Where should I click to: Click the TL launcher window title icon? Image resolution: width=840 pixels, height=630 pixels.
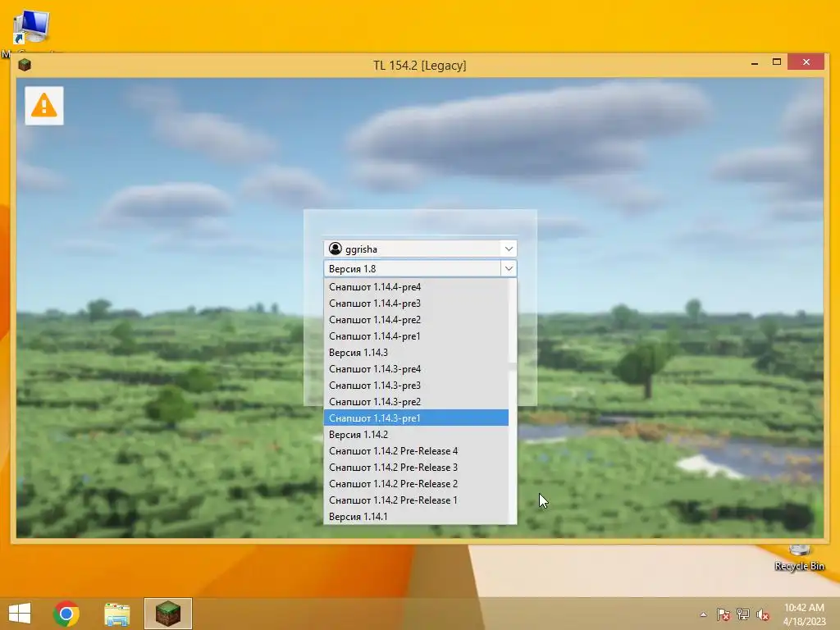coord(25,65)
